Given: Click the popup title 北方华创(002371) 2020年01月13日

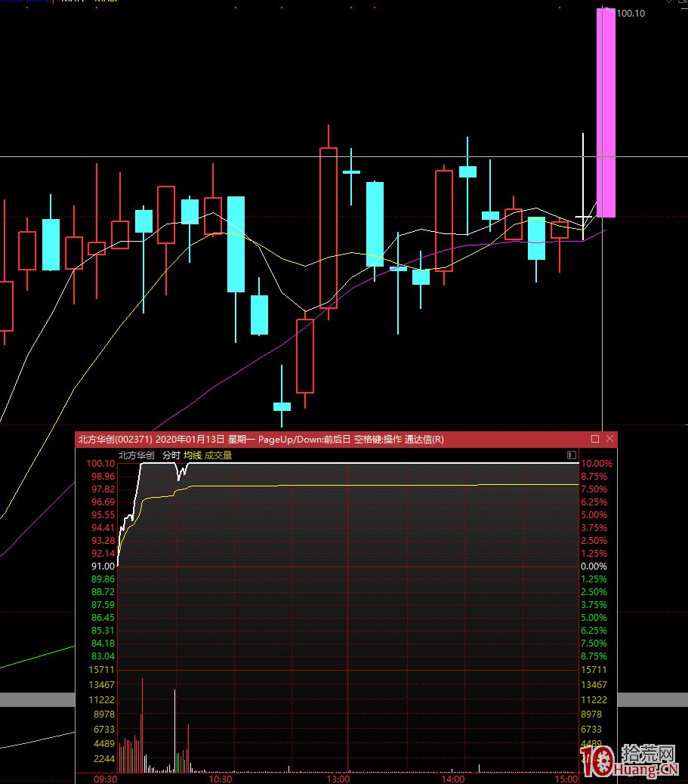Looking at the screenshot, I should pos(152,440).
